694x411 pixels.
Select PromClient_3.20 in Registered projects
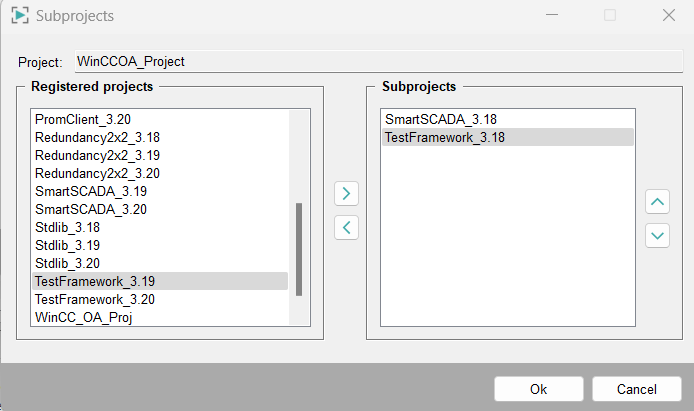(x=81, y=119)
